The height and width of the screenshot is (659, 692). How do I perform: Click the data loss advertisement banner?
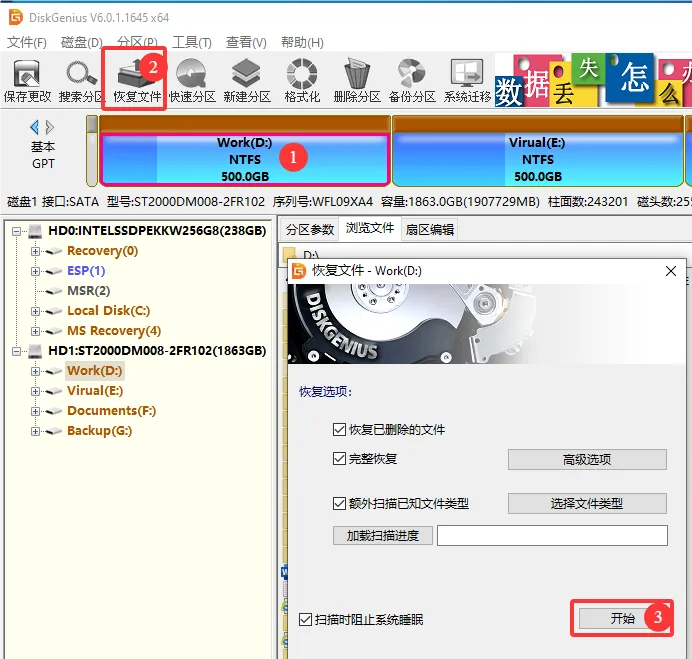[x=593, y=80]
